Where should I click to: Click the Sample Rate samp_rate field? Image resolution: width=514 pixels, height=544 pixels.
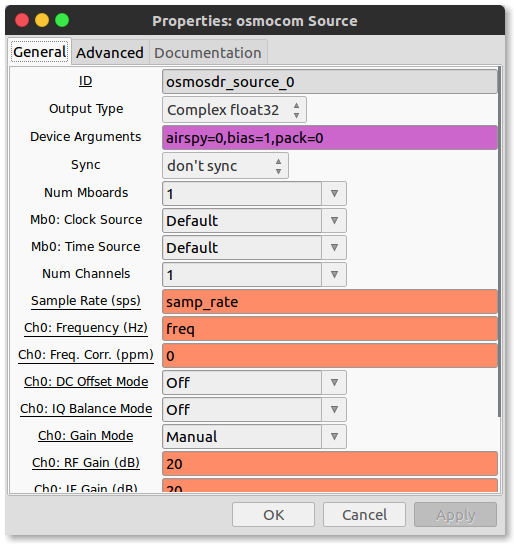(x=329, y=302)
